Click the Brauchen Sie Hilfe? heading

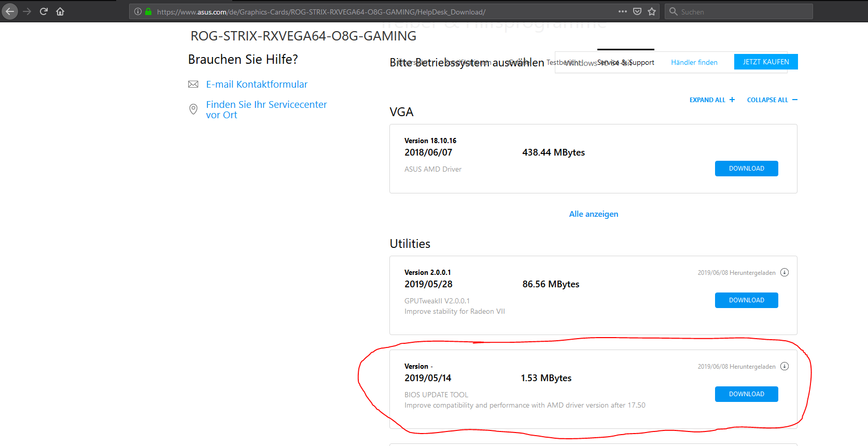click(x=243, y=60)
